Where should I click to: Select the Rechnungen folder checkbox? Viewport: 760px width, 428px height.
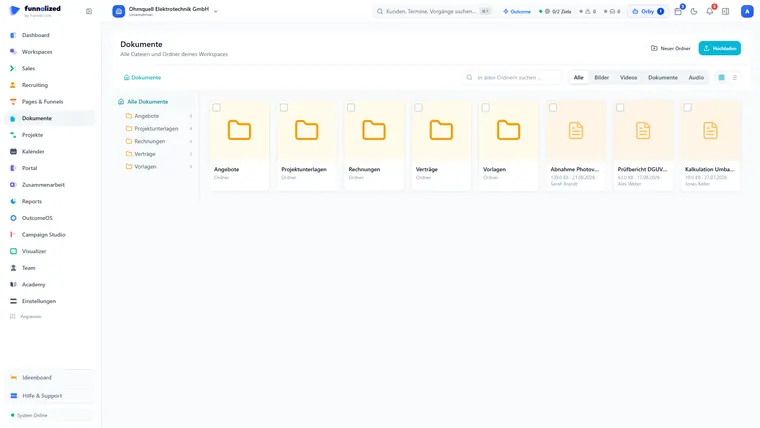[x=351, y=108]
